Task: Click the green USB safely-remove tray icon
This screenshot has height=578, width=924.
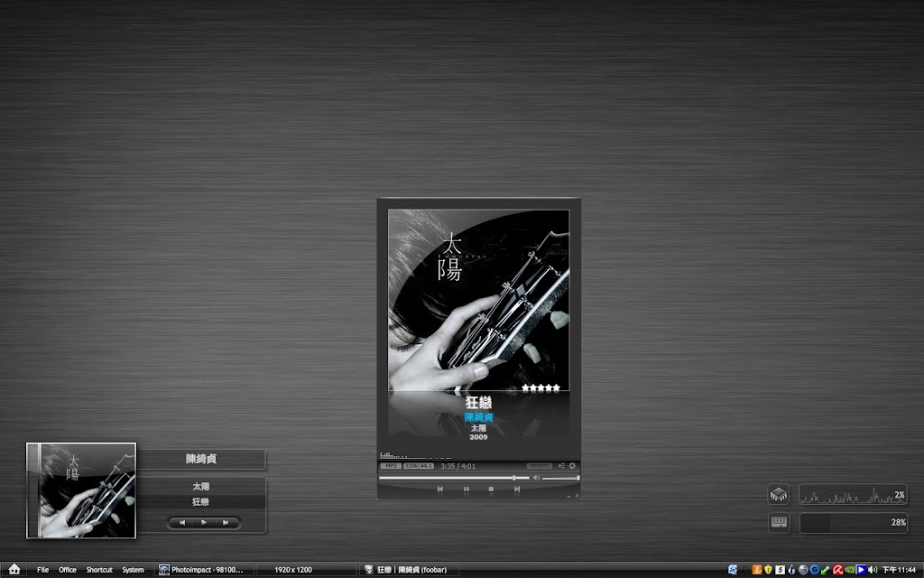Action: point(826,571)
